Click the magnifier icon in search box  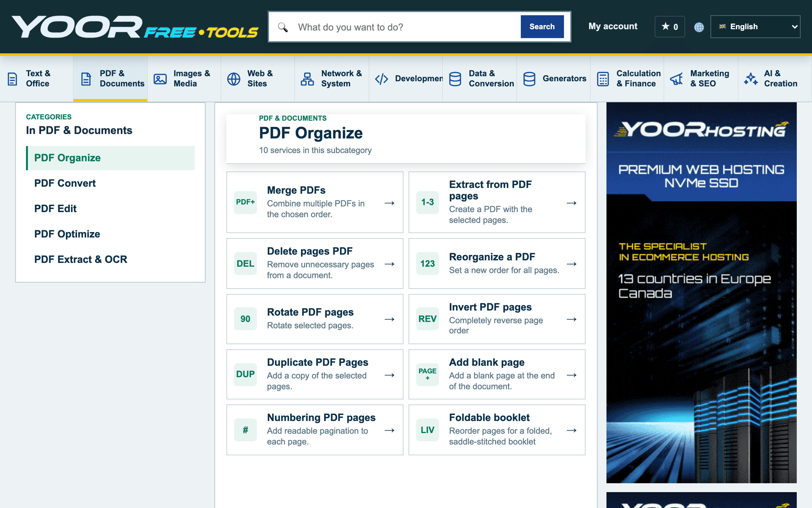tap(283, 27)
